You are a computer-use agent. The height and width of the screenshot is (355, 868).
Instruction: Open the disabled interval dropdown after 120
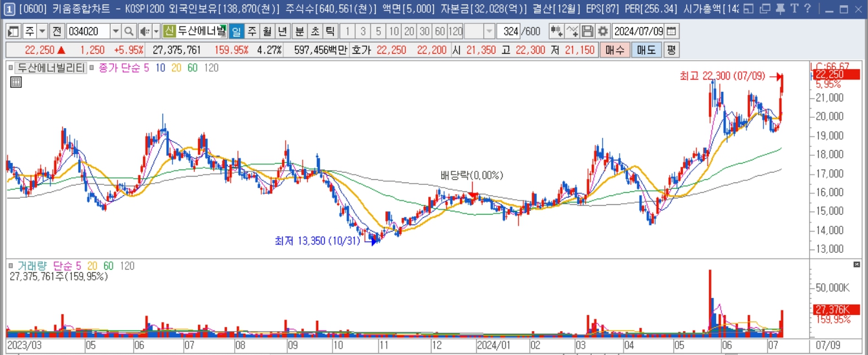(490, 32)
